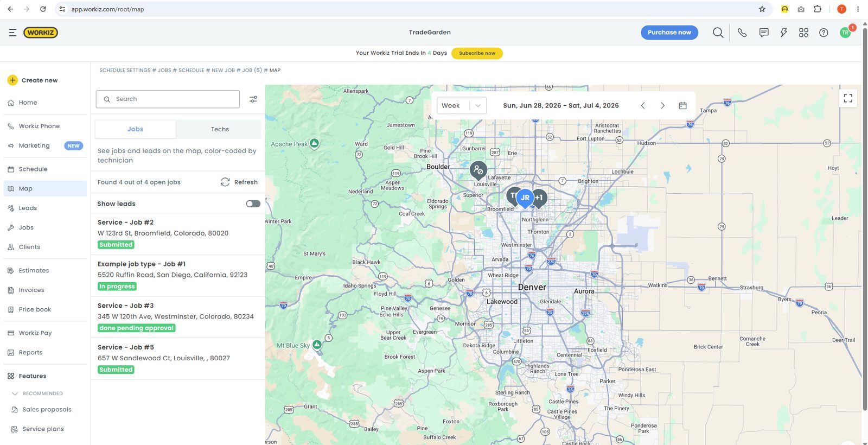Viewport: 868px width, 445px height.
Task: Open Service - Job #2 card
Action: tap(178, 234)
